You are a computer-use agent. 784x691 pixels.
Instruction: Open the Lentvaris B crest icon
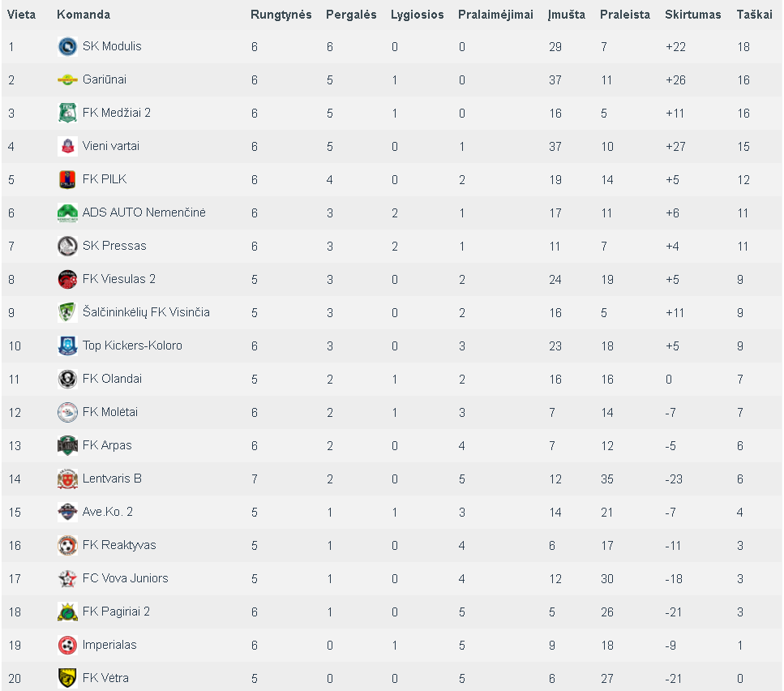click(x=67, y=479)
